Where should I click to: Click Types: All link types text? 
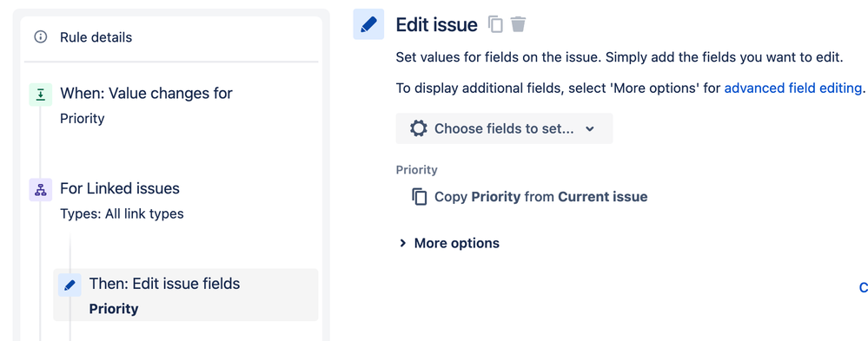[x=122, y=214]
